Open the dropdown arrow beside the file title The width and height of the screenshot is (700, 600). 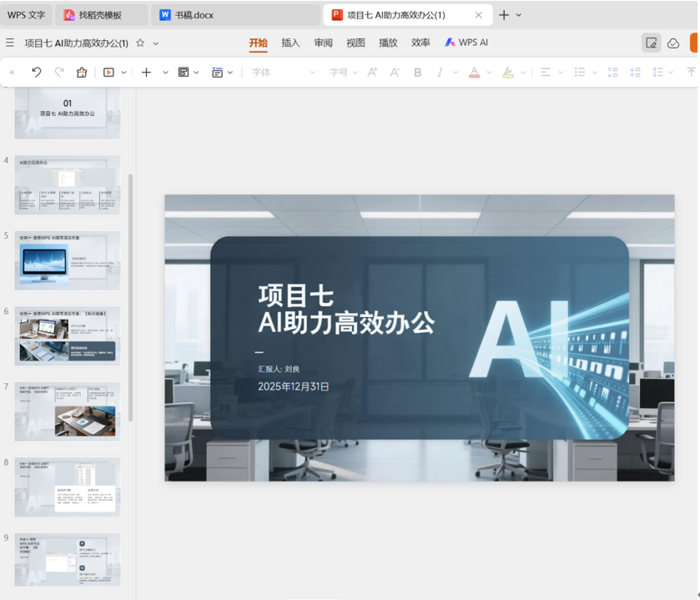(x=156, y=43)
